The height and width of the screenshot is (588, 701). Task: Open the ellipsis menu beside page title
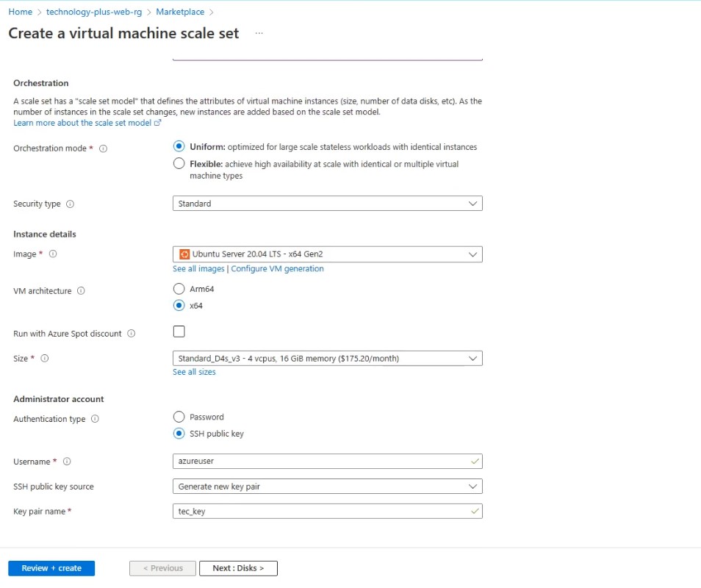tap(259, 34)
